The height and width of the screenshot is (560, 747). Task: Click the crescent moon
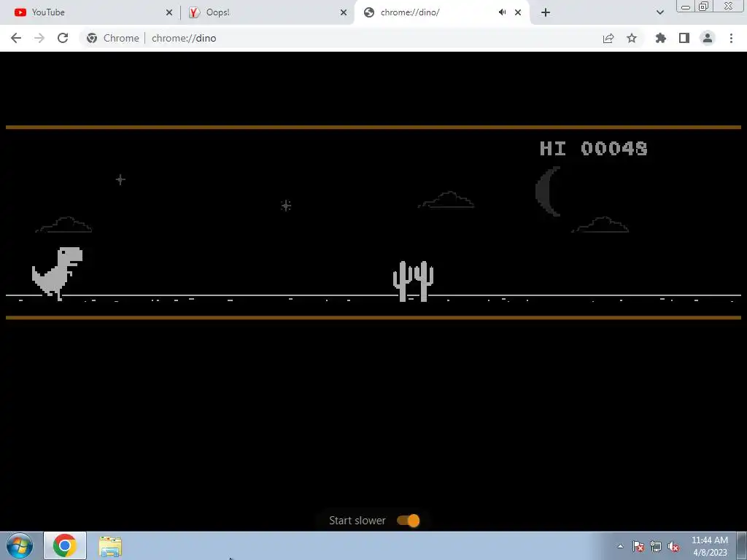click(547, 192)
